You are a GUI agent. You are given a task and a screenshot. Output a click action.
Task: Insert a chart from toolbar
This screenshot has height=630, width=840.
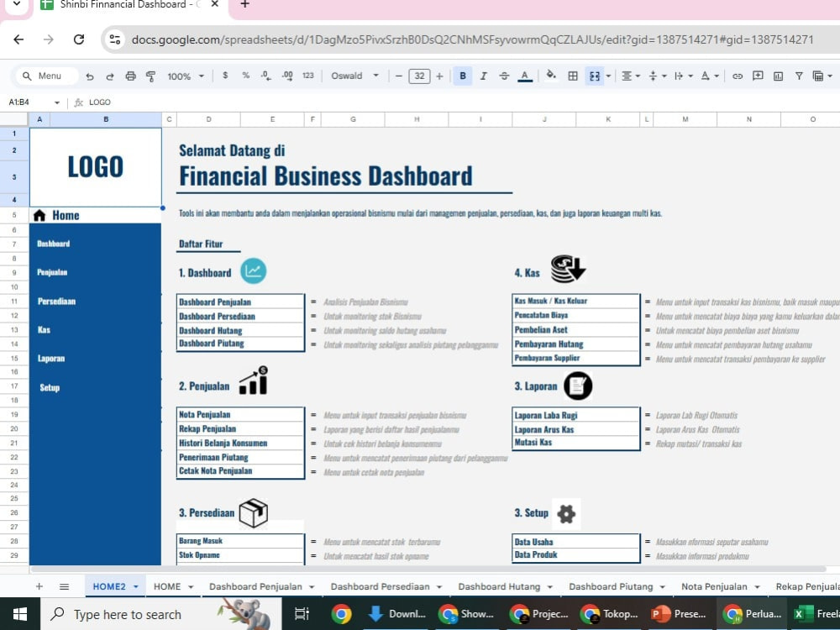coord(779,76)
